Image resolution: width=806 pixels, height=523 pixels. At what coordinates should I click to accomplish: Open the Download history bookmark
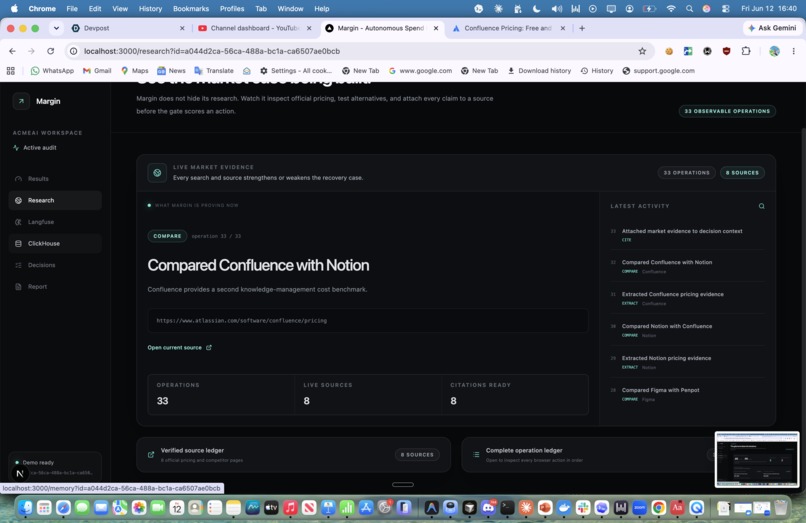coord(539,71)
